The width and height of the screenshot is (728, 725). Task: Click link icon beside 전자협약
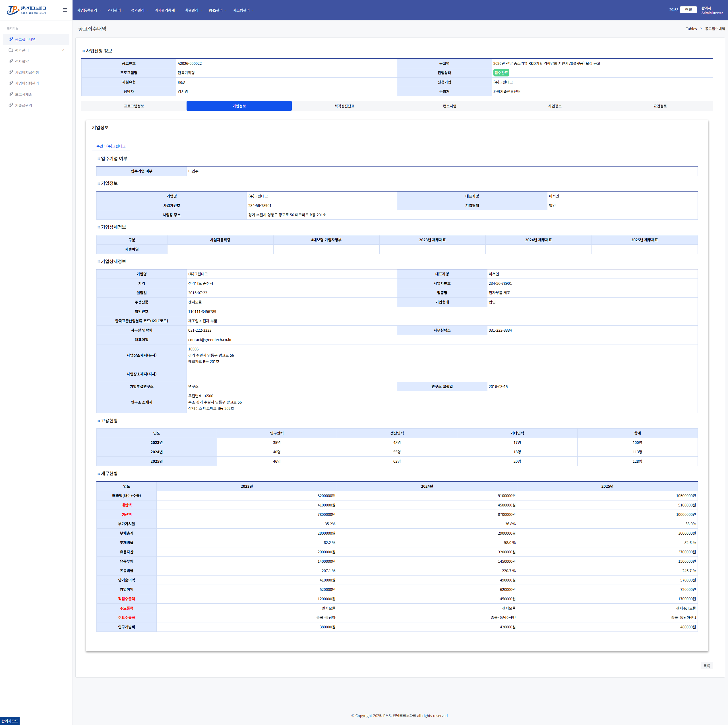[x=11, y=61]
